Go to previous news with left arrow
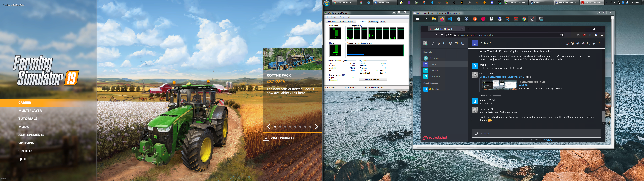This screenshot has height=181, width=644. tap(269, 127)
